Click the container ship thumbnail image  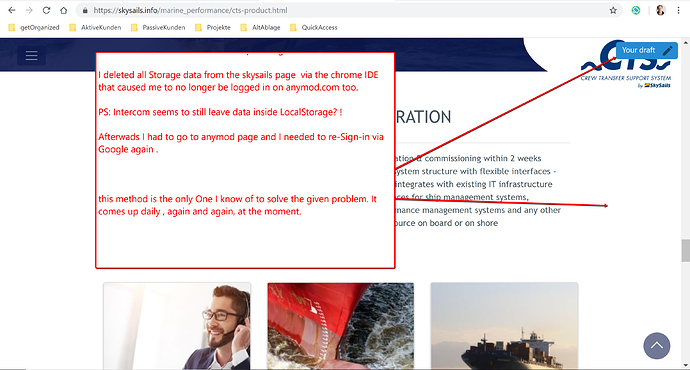[504, 326]
